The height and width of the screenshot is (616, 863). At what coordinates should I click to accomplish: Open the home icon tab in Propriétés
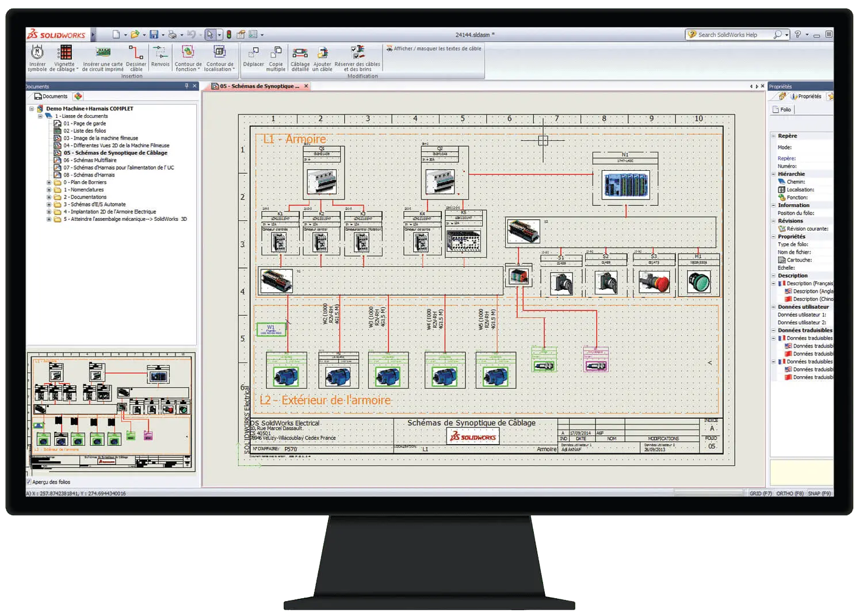(x=782, y=97)
